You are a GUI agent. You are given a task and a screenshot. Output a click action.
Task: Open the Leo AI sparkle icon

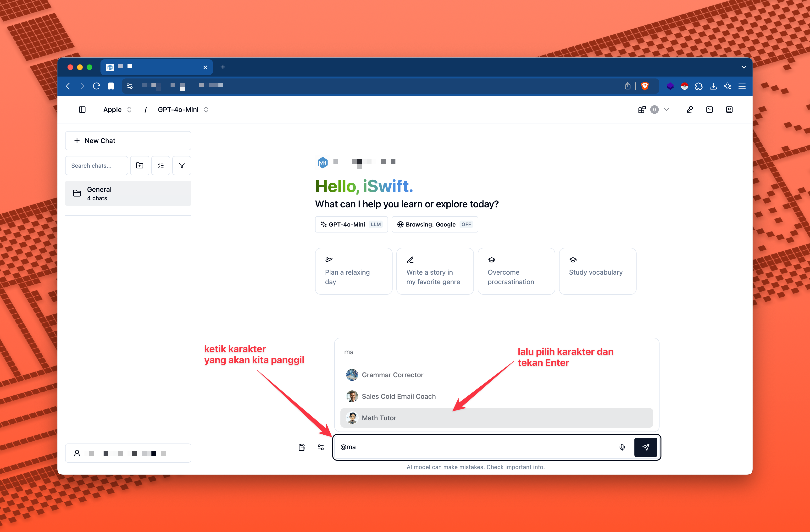[x=728, y=86]
